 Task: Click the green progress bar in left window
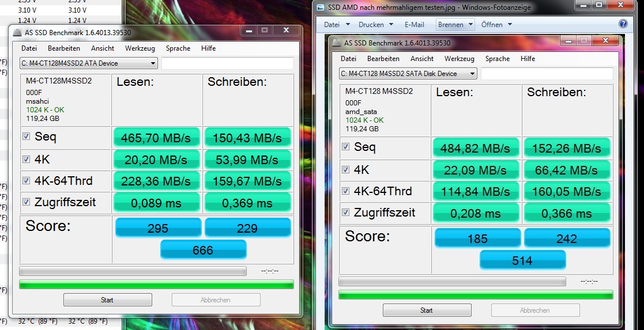point(156,285)
